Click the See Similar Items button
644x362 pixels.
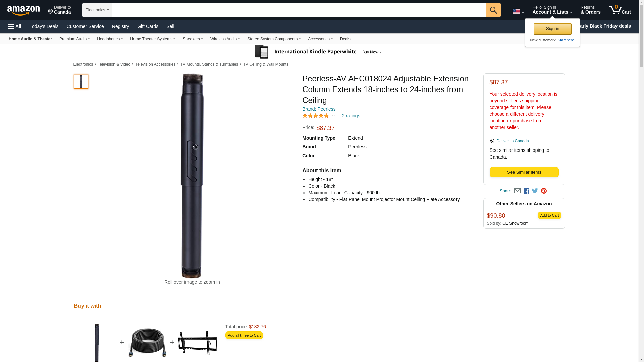click(524, 172)
